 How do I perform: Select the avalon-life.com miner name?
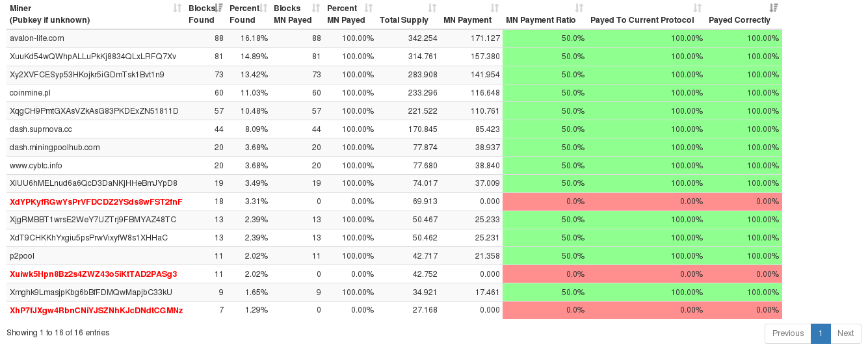click(x=36, y=38)
